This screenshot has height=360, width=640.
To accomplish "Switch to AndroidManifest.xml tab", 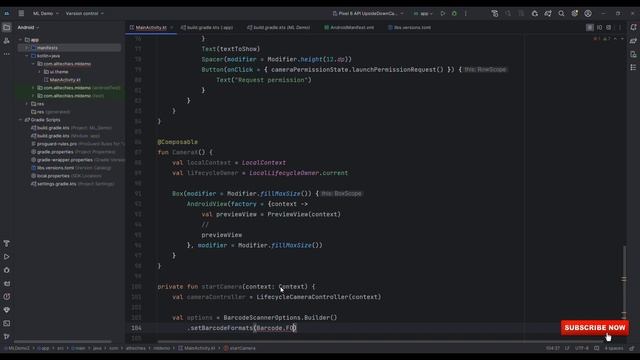I will 349,28.
